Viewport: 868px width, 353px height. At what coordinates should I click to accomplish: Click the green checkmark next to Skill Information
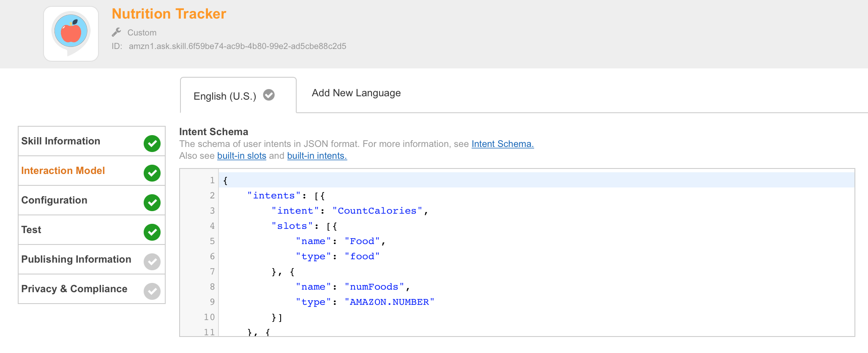(152, 144)
